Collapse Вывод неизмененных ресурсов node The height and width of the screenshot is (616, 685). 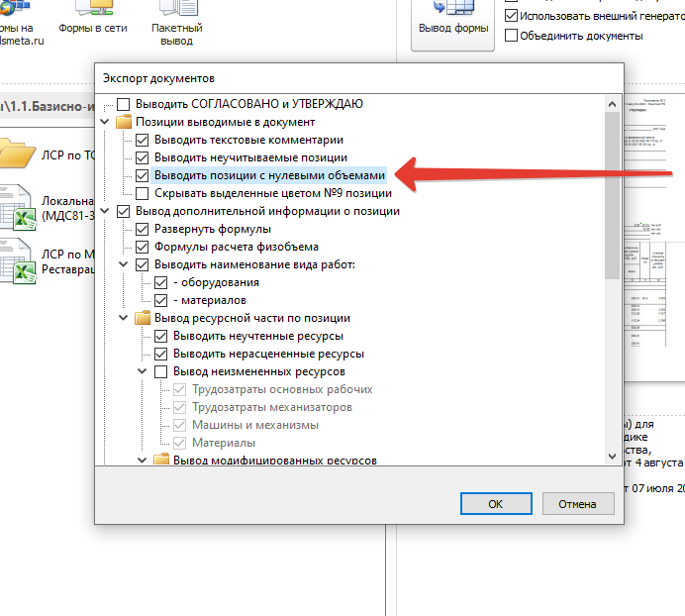143,371
